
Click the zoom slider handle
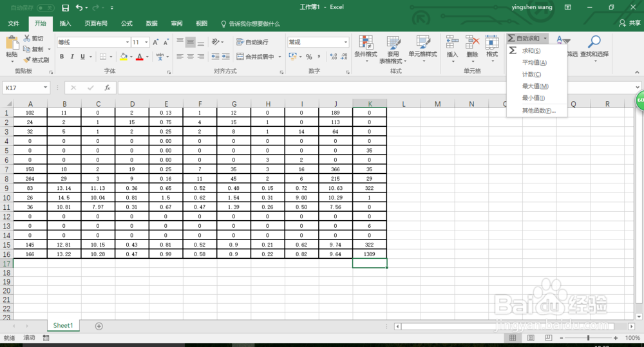click(588, 337)
